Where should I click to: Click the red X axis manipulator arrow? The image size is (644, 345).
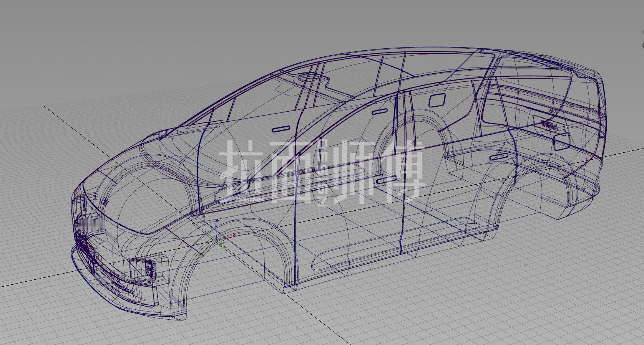(230, 237)
